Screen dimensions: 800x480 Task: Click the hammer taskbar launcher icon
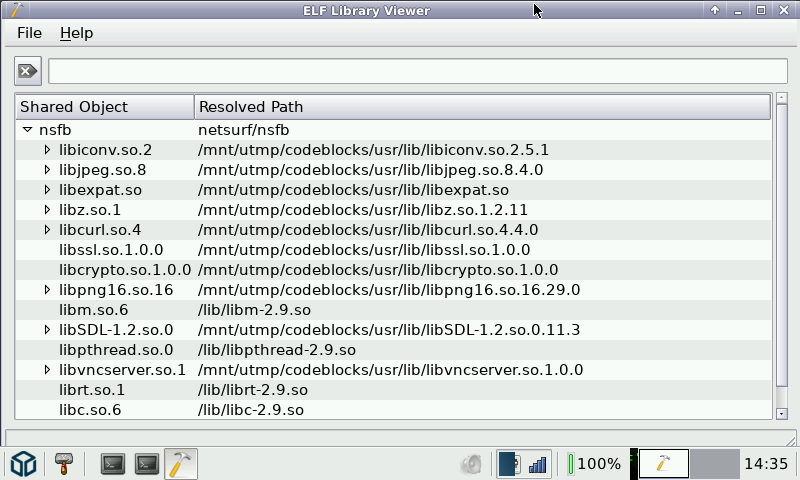coord(181,463)
